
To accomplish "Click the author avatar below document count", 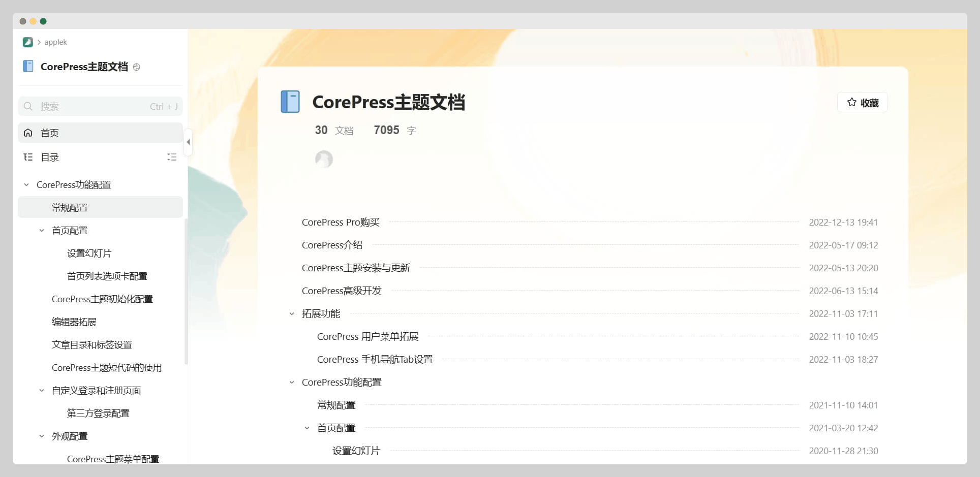I will [324, 160].
